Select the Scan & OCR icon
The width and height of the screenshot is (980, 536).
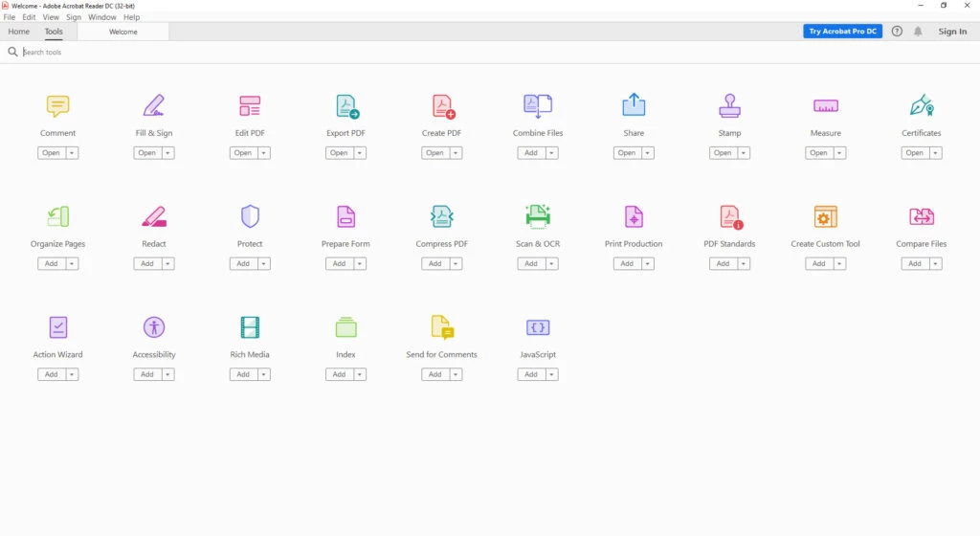538,216
